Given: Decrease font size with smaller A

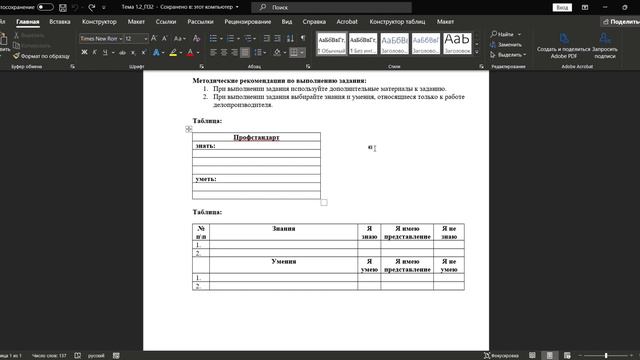Looking at the screenshot, I should (164, 38).
